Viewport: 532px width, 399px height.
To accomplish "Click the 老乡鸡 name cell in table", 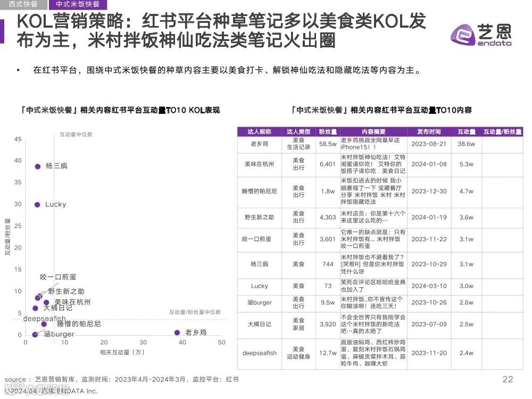I will [x=259, y=144].
